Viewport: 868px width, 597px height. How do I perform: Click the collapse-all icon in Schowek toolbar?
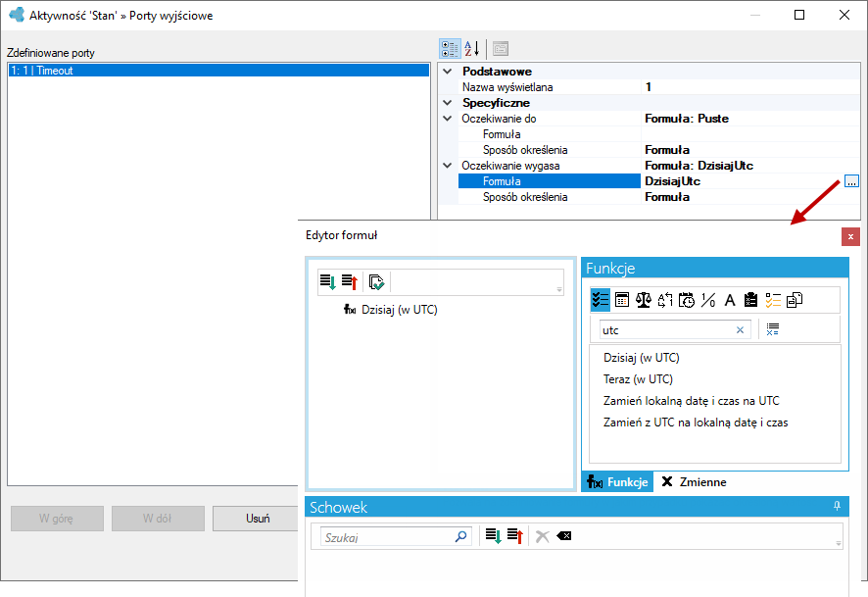point(514,536)
